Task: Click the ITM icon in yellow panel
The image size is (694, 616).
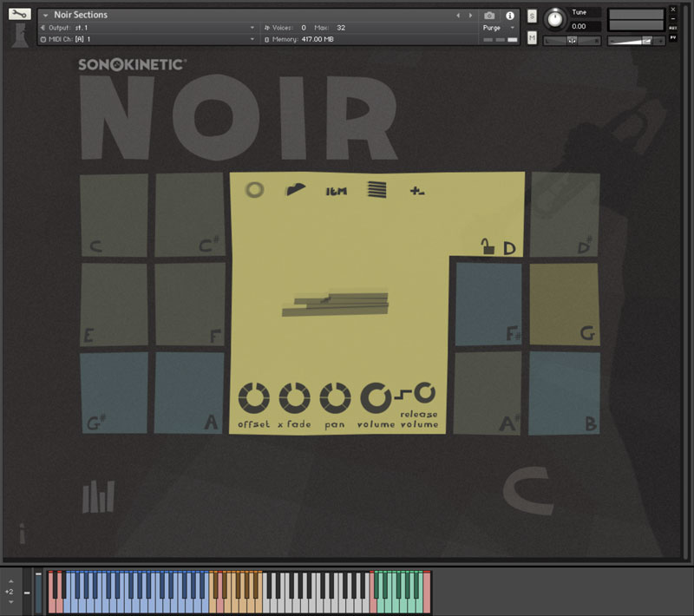Action: [336, 191]
